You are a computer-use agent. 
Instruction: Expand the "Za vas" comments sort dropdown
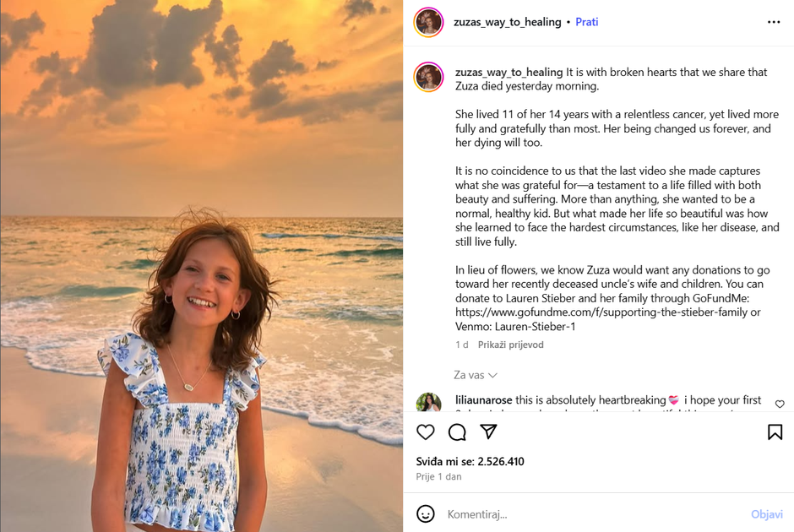click(x=476, y=375)
